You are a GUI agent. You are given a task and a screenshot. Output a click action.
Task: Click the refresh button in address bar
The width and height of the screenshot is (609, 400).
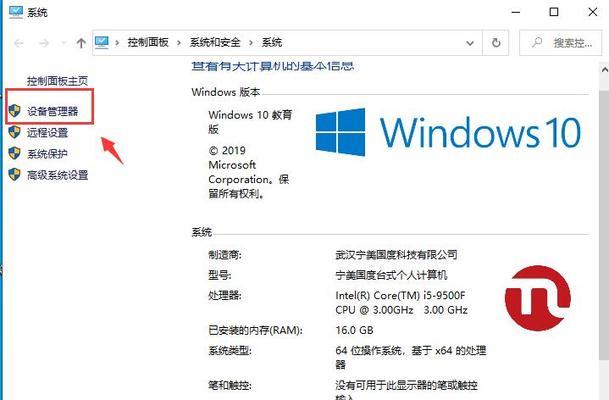pyautogui.click(x=496, y=43)
